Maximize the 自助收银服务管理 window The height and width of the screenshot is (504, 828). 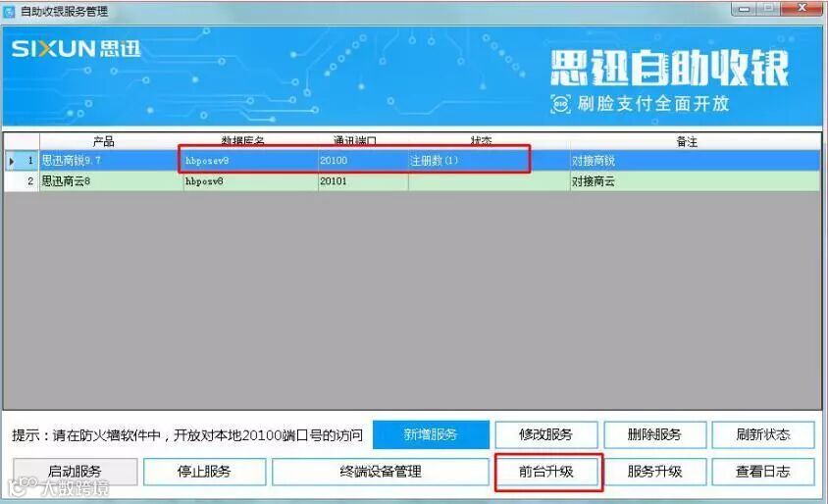pos(769,8)
